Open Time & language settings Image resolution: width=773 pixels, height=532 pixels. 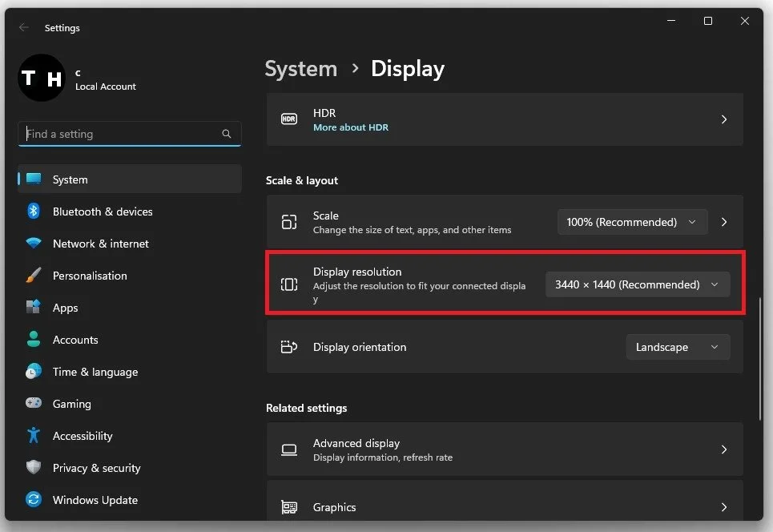point(130,371)
